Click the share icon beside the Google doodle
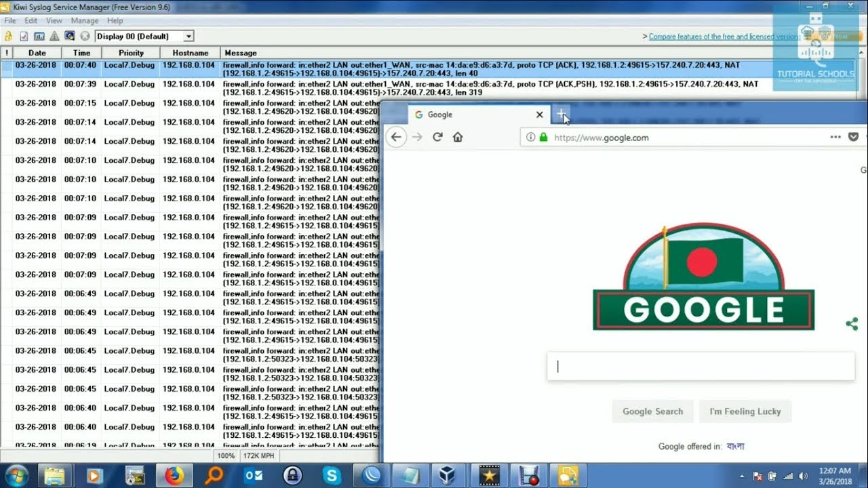The width and height of the screenshot is (868, 488). point(852,324)
